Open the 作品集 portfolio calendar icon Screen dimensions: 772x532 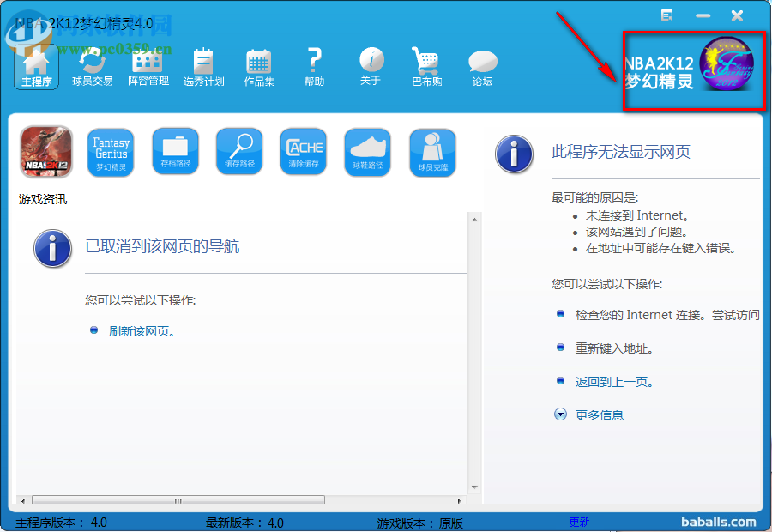pyautogui.click(x=259, y=67)
